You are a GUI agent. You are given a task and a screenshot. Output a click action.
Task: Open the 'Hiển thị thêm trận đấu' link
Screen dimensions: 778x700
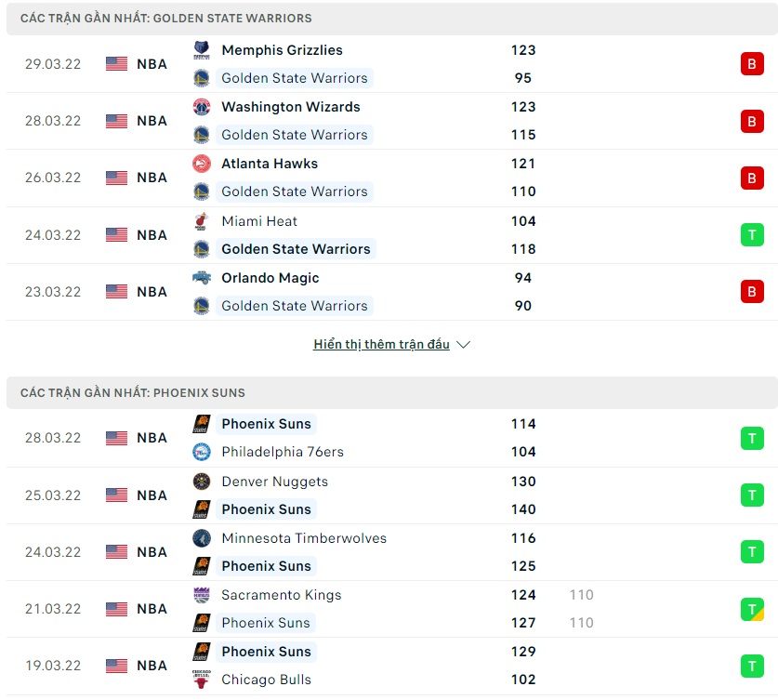pyautogui.click(x=381, y=345)
